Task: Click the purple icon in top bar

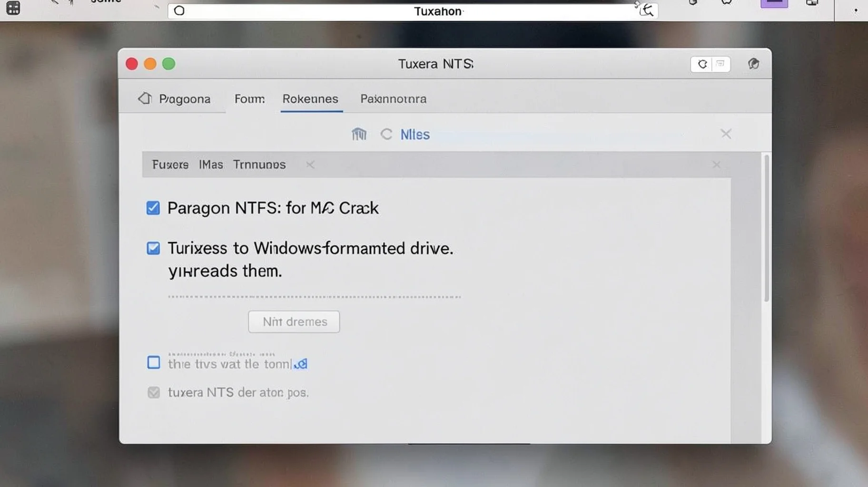Action: pyautogui.click(x=774, y=4)
